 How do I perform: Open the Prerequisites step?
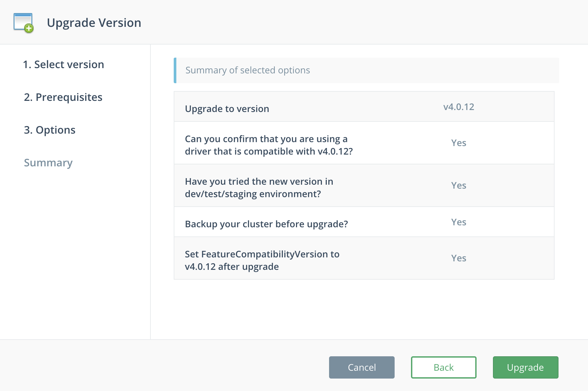(63, 97)
